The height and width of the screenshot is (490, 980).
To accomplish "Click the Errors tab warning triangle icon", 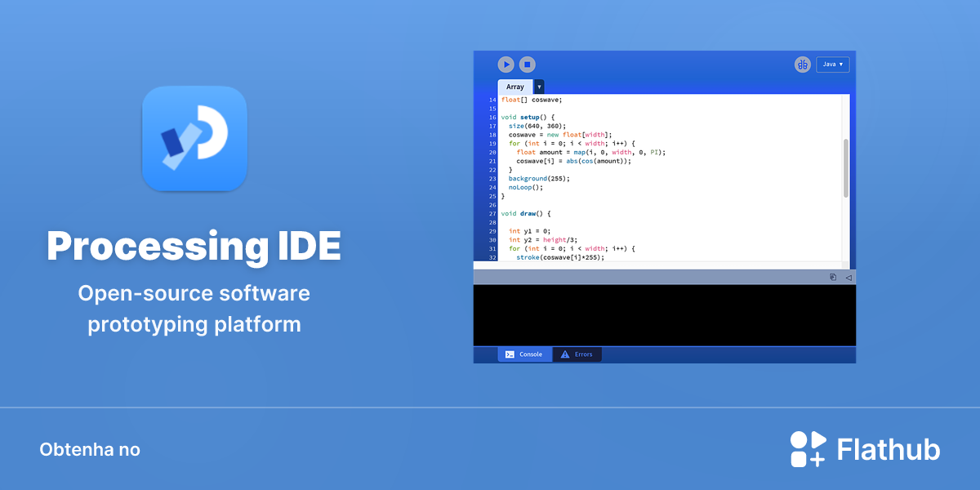I will (x=565, y=354).
